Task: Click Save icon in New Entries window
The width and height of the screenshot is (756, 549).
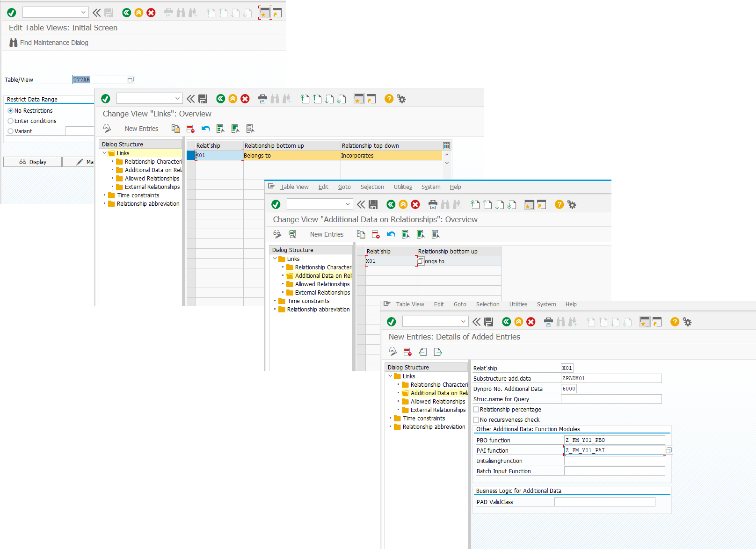Action: point(488,322)
